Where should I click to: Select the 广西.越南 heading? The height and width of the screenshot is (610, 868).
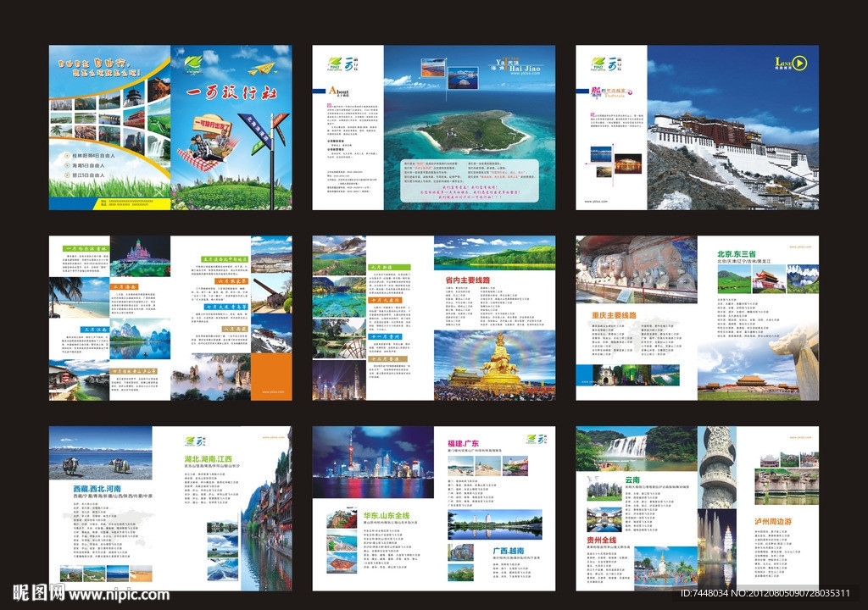tap(509, 551)
